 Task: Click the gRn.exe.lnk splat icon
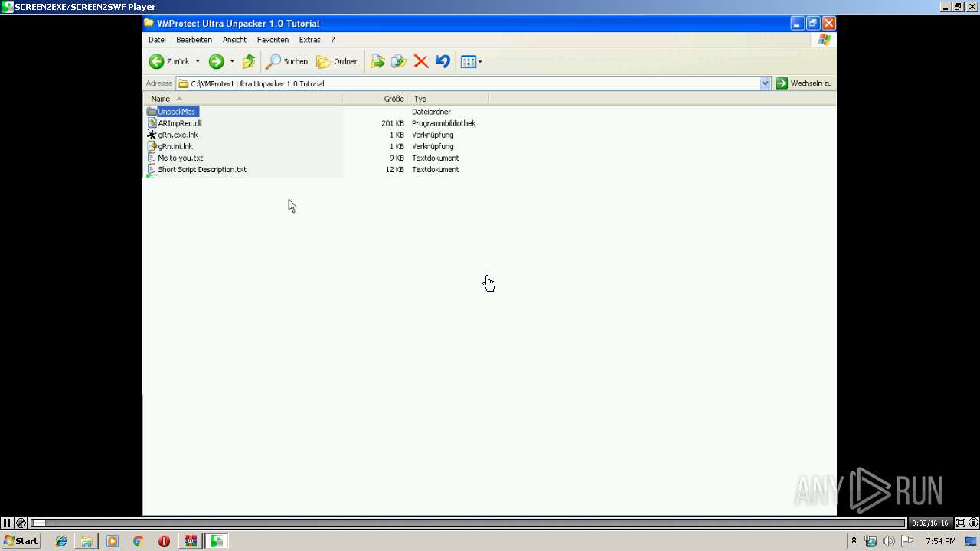click(x=152, y=135)
